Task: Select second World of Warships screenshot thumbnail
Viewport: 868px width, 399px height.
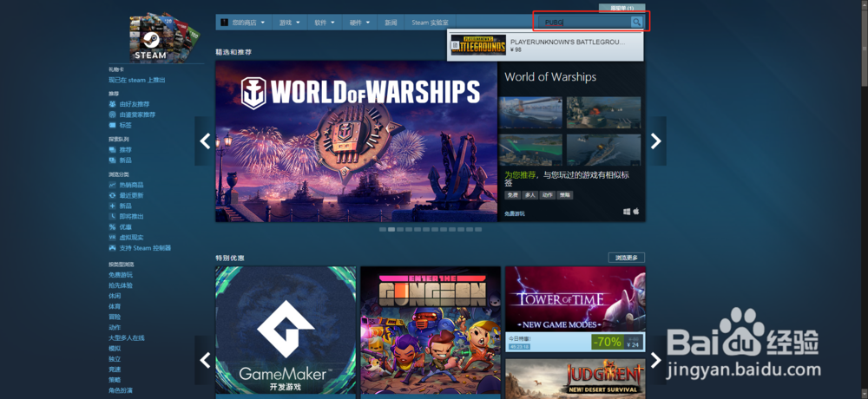Action: [x=603, y=113]
